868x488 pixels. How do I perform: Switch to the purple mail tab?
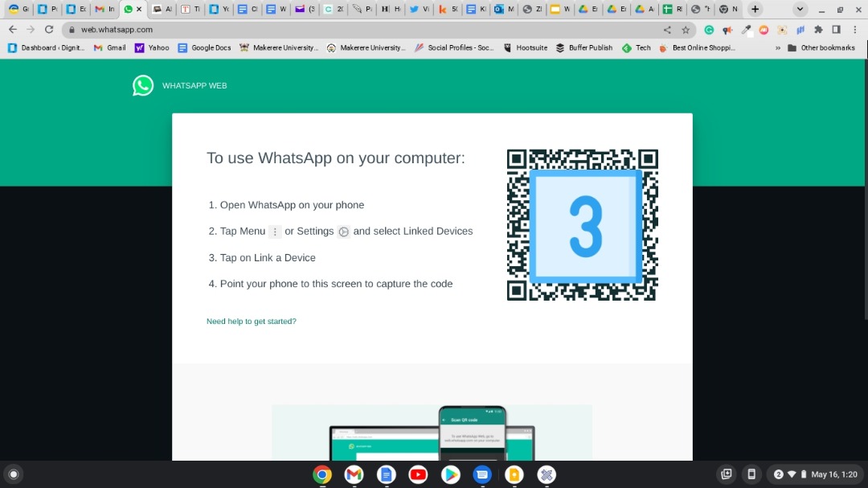click(x=305, y=9)
